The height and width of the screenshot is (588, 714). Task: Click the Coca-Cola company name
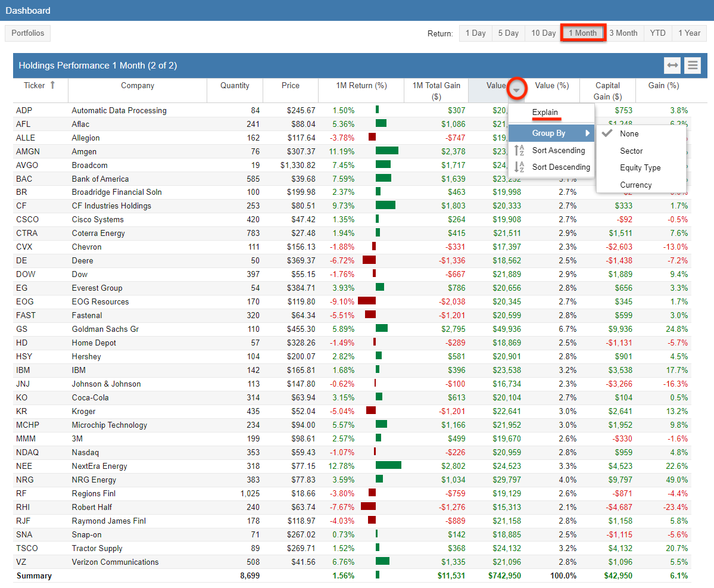pos(90,397)
